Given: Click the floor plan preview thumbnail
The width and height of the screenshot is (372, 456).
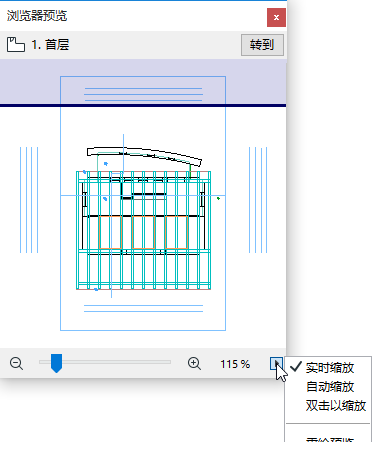Looking at the screenshot, I should (x=143, y=203).
